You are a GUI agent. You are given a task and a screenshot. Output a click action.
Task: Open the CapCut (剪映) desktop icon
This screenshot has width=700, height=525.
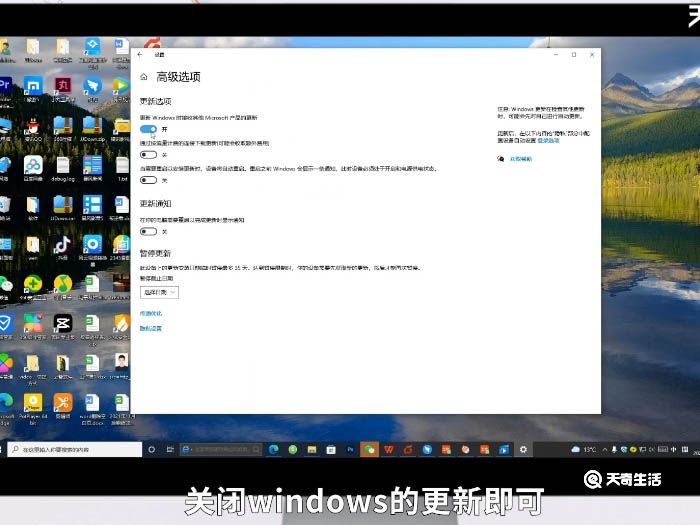click(x=62, y=323)
